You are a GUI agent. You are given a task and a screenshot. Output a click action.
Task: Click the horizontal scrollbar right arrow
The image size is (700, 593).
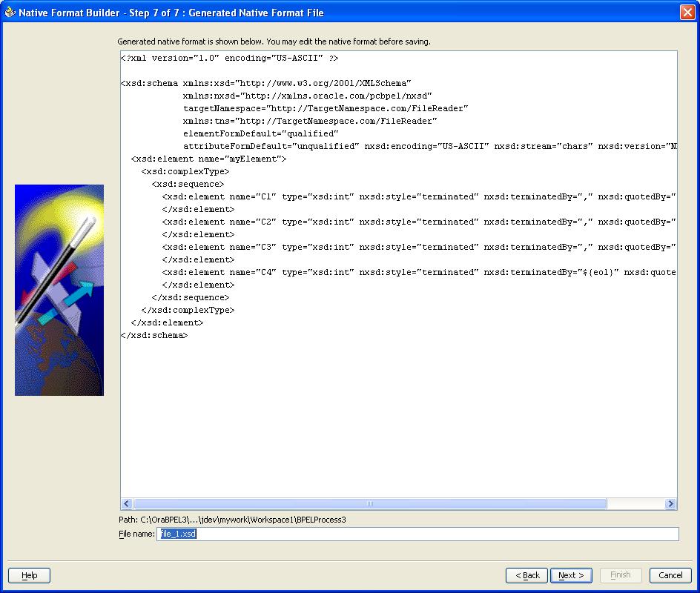670,504
